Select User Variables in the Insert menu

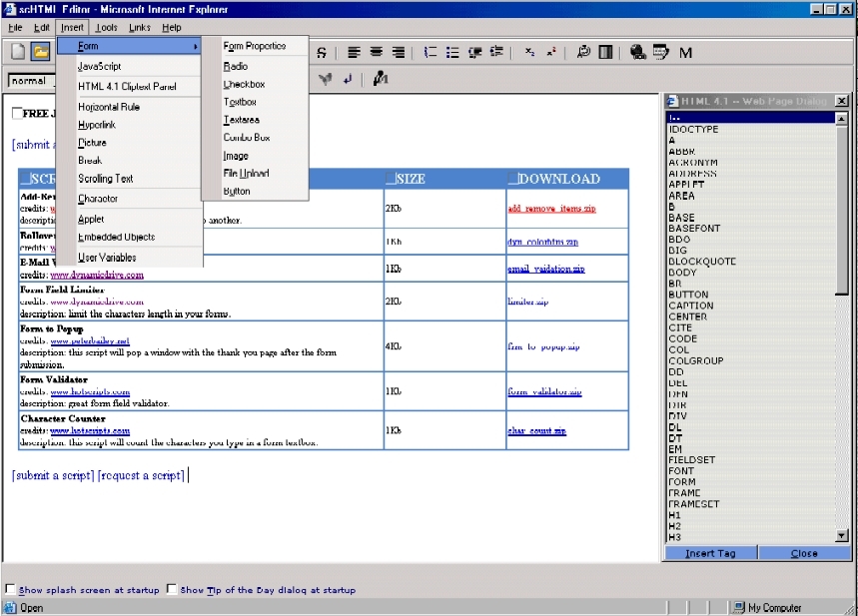point(129,258)
